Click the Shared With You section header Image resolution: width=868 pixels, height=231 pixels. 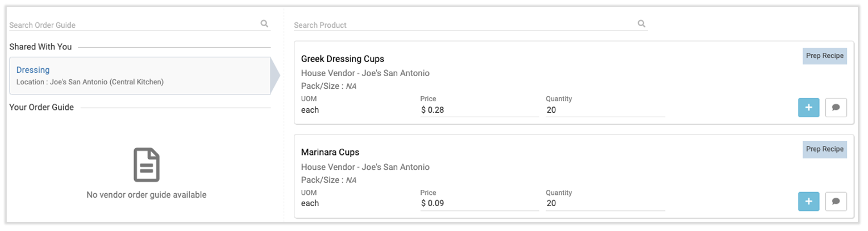pyautogui.click(x=41, y=47)
